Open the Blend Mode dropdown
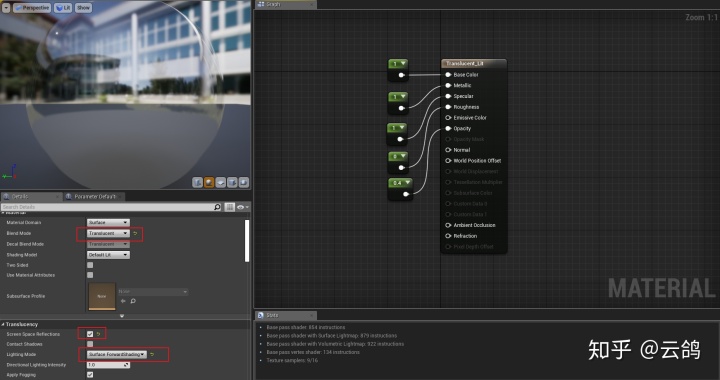 tap(108, 233)
